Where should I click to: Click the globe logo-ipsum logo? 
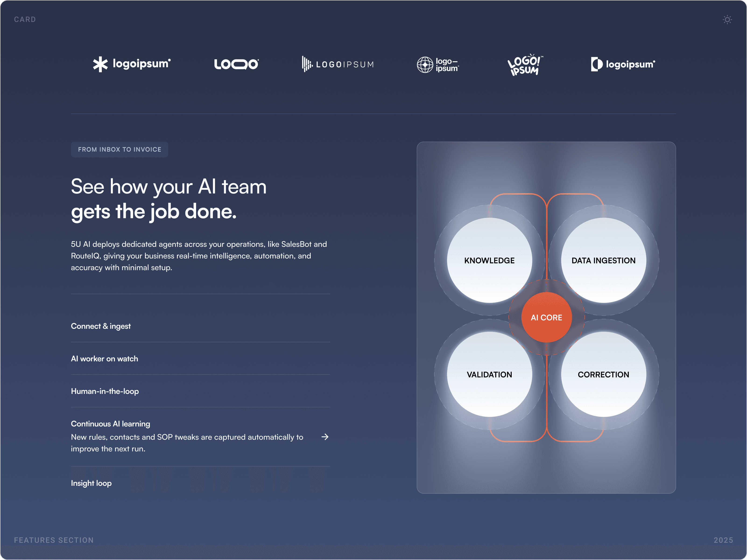click(x=438, y=64)
